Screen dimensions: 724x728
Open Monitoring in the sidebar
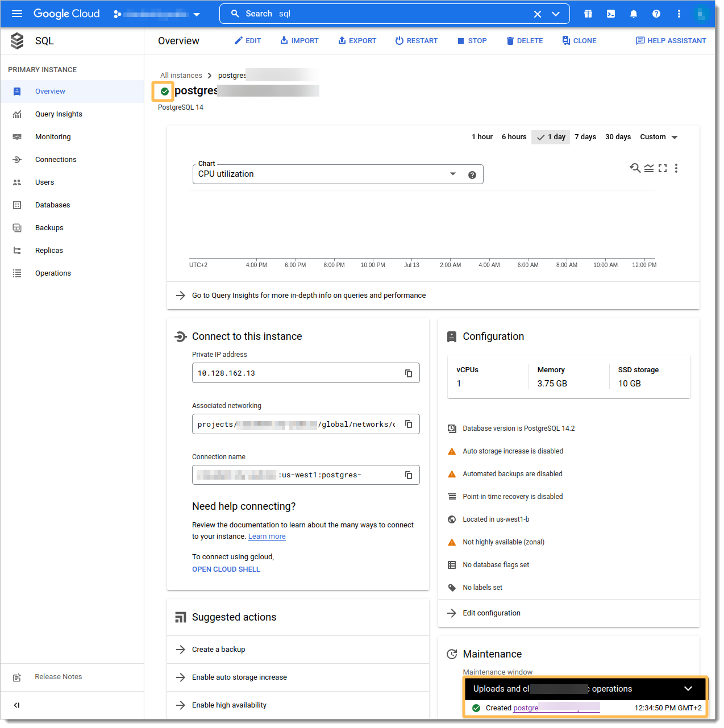[x=72, y=137]
